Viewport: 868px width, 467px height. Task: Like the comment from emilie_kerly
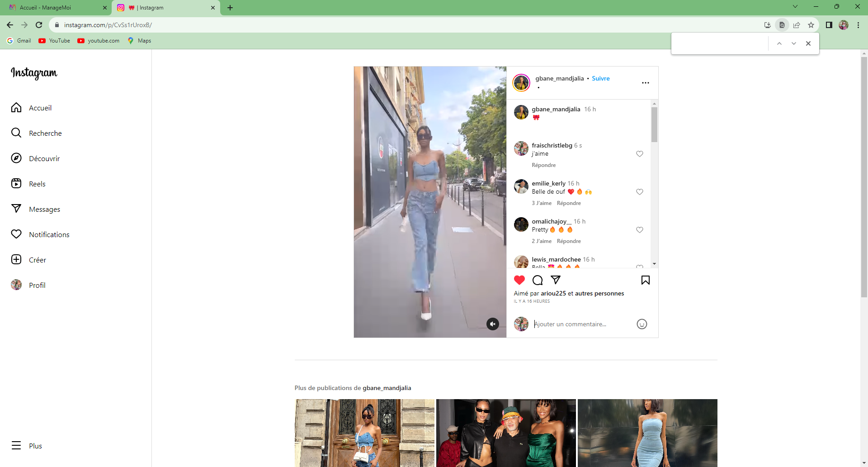click(639, 192)
